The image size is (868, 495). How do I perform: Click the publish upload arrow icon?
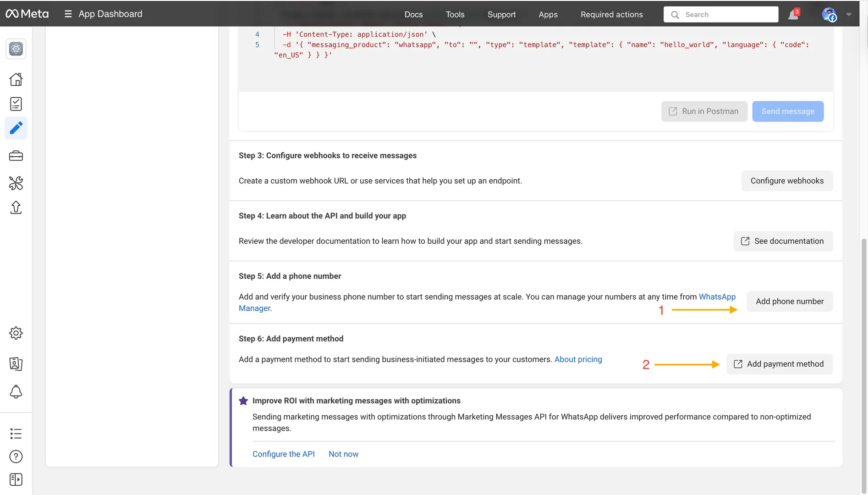(x=16, y=208)
